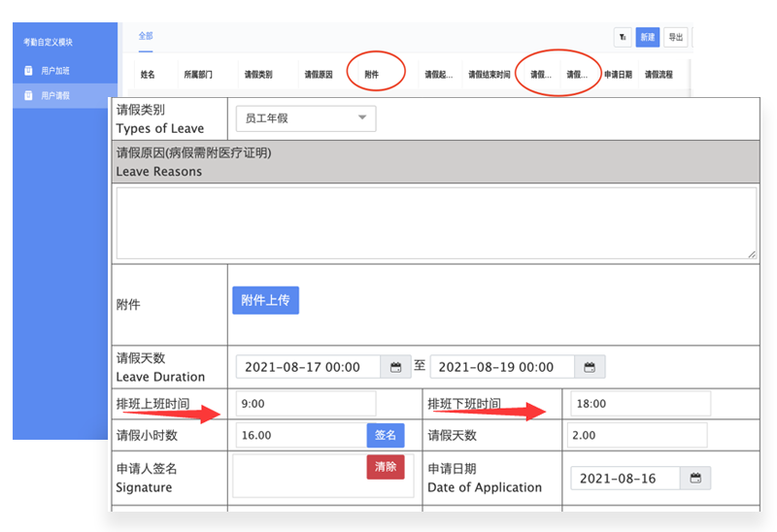Click the 请假小时数 field showing 16.00

pyautogui.click(x=301, y=436)
